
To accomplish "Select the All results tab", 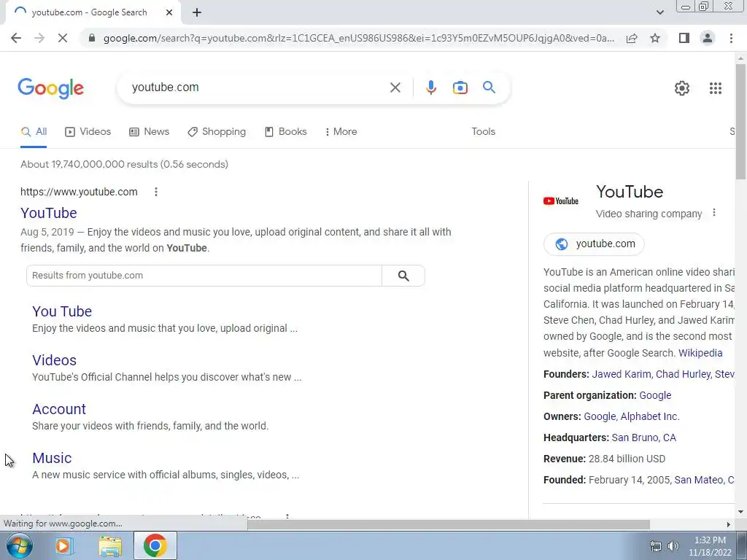I will (34, 132).
